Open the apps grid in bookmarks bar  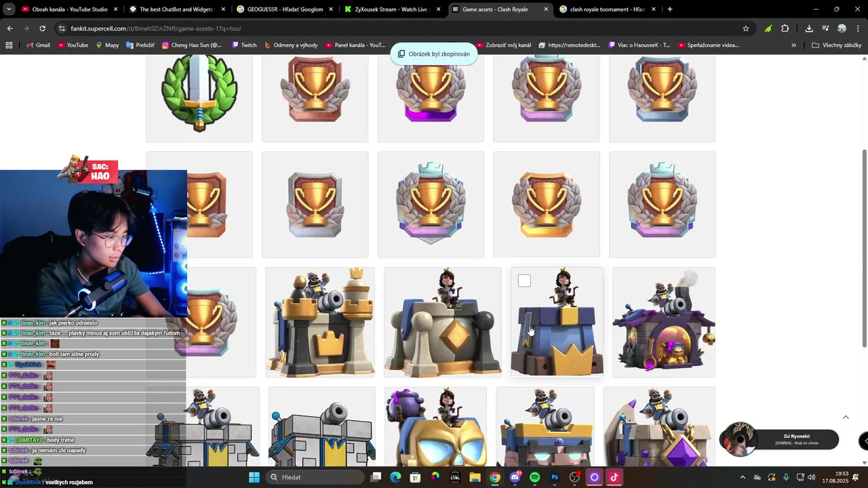point(9,45)
